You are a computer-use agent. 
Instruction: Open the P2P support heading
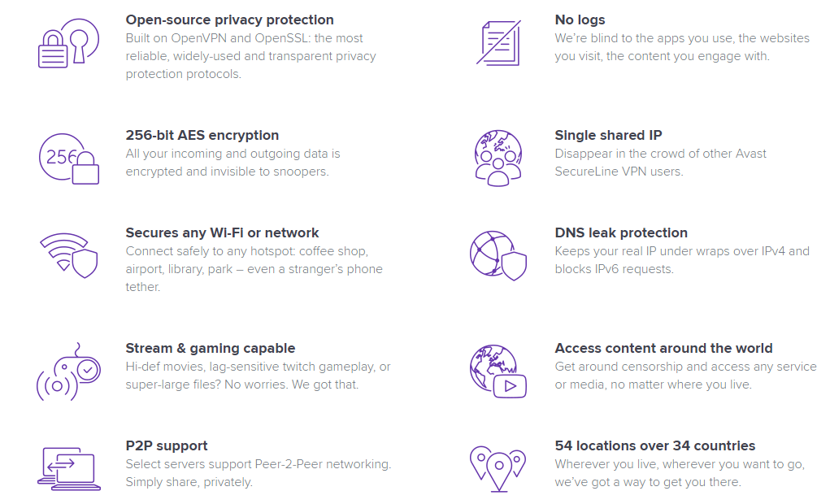[166, 445]
